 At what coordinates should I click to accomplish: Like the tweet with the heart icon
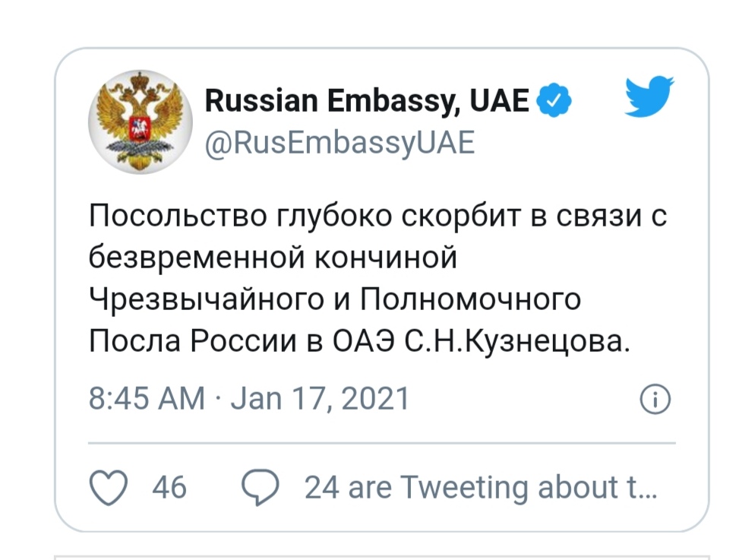pos(107,486)
